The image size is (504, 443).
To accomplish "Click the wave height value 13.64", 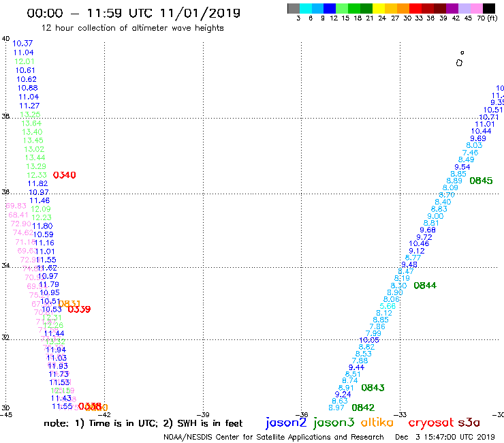I will click(x=31, y=123).
